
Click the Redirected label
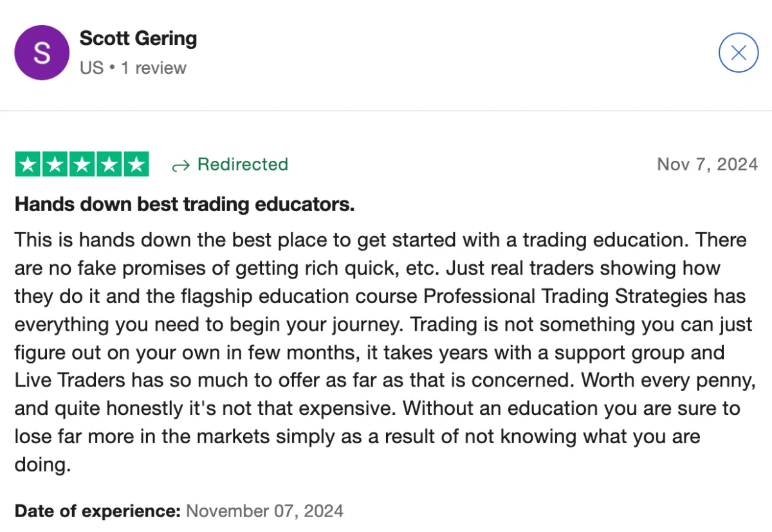click(x=243, y=165)
